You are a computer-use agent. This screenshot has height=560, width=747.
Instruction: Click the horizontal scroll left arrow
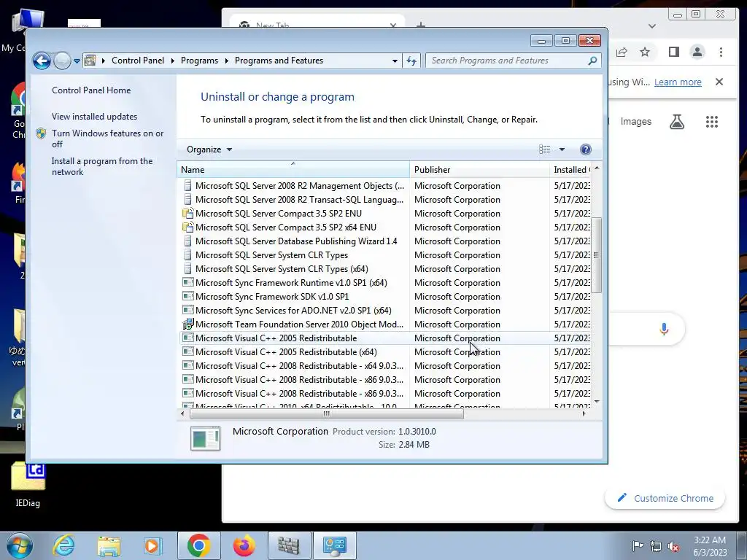[x=182, y=414]
